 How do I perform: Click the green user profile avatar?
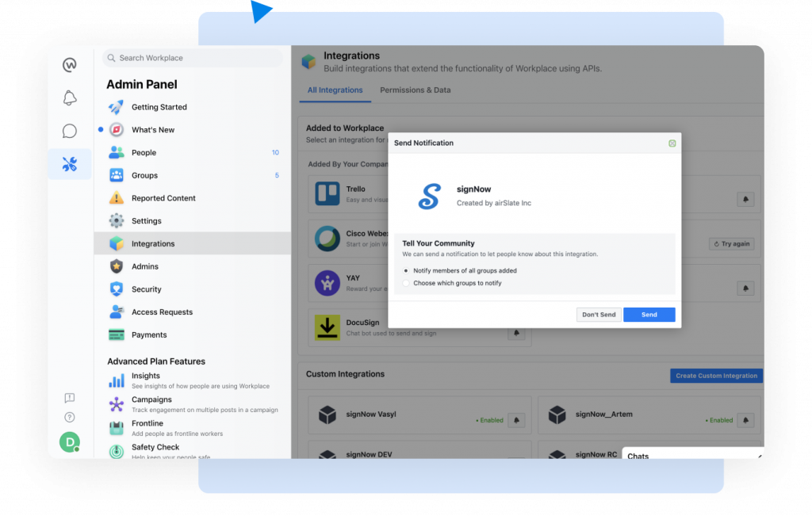coord(70,442)
